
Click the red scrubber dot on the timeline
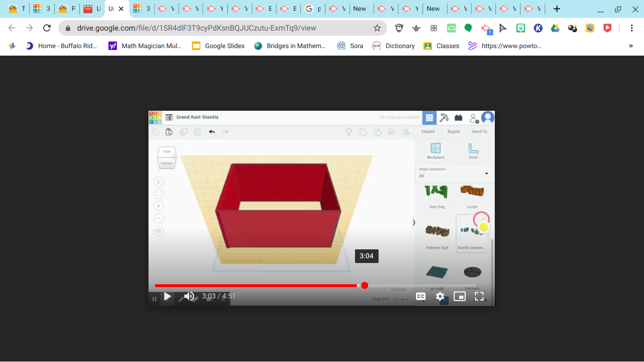click(x=364, y=286)
